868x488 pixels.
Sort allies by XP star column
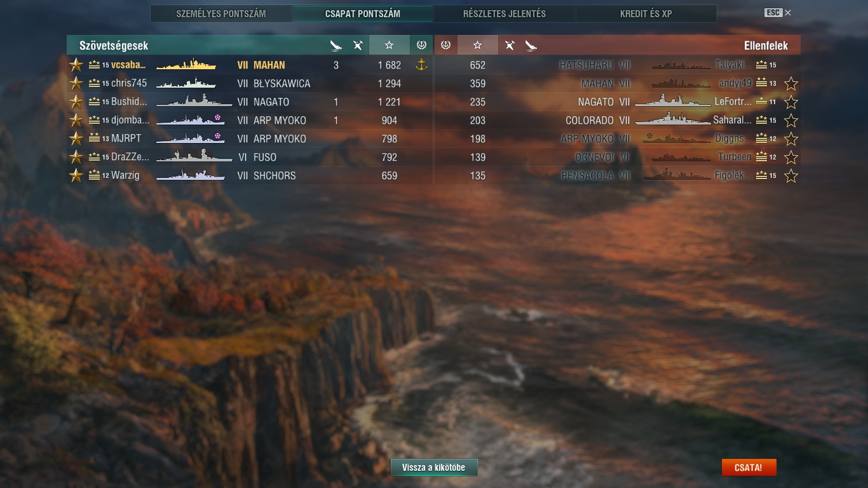point(389,45)
